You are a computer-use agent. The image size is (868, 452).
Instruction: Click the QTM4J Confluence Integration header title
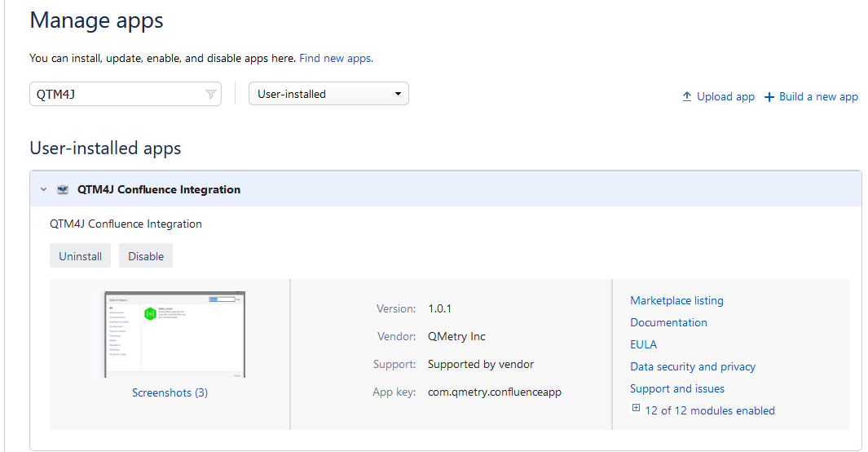coord(159,189)
